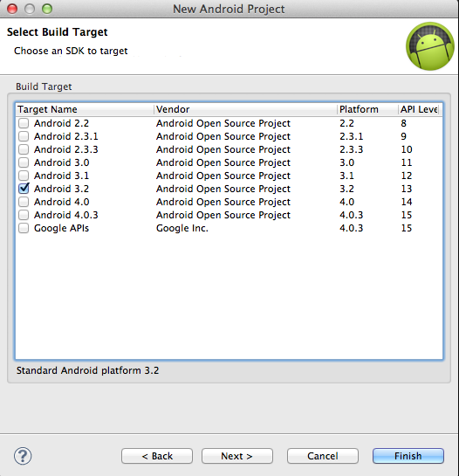
Task: Enable the Google APIs target checkbox
Action: tap(24, 228)
